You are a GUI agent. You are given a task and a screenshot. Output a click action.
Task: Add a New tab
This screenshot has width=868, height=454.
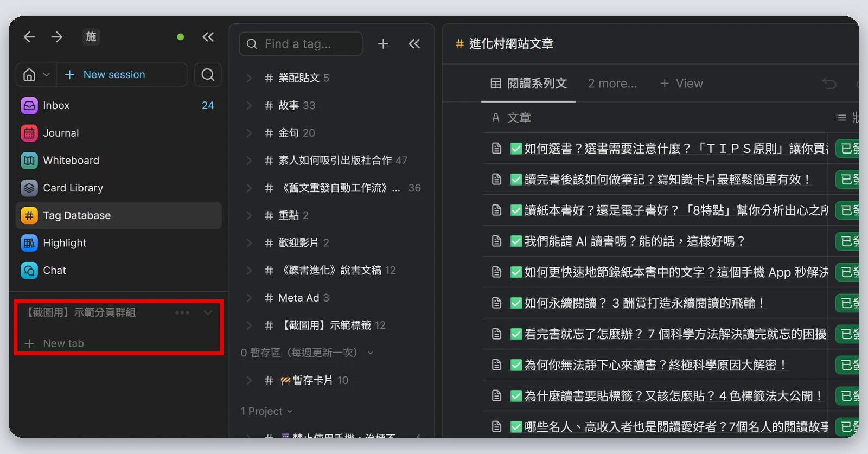tap(54, 343)
